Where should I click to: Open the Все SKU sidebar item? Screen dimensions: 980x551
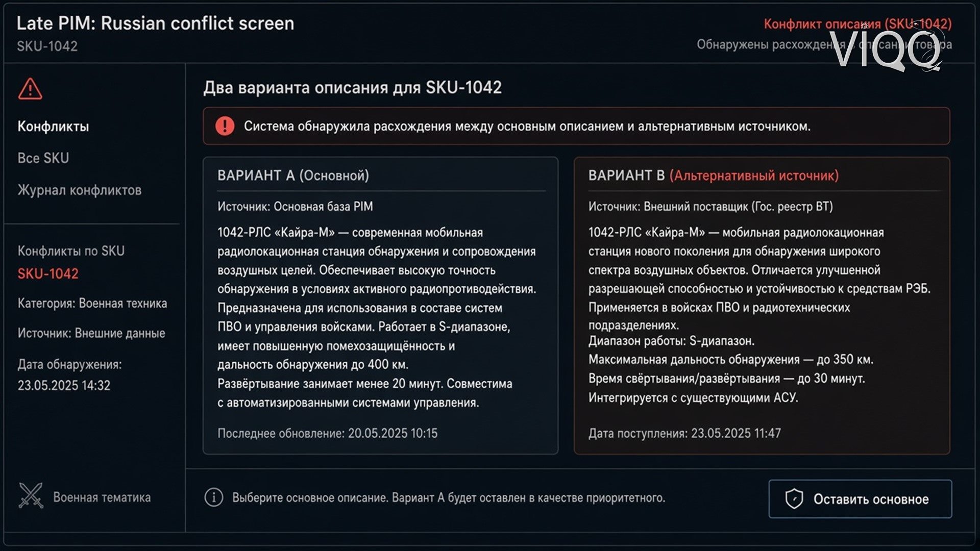point(43,158)
